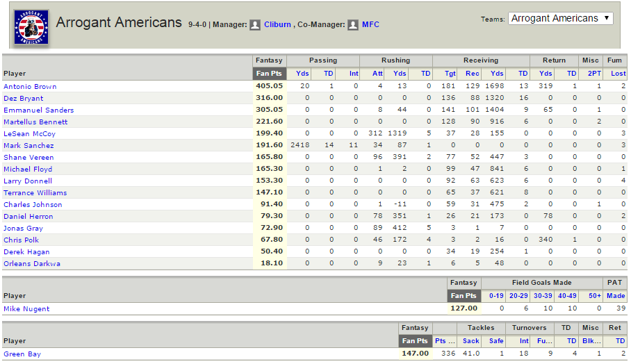Sort by Passing Int column
This screenshot has height=364, width=631.
point(353,74)
